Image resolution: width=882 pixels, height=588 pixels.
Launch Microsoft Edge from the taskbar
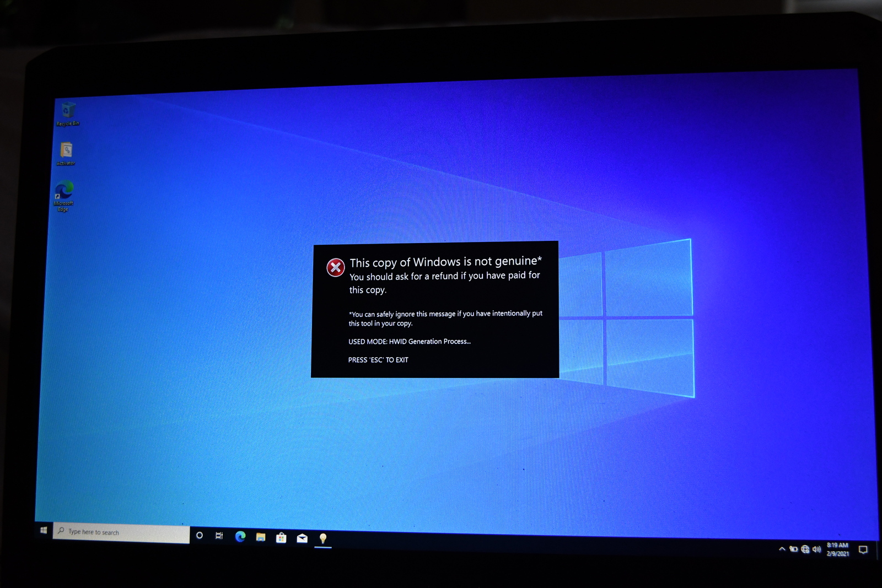pyautogui.click(x=240, y=536)
